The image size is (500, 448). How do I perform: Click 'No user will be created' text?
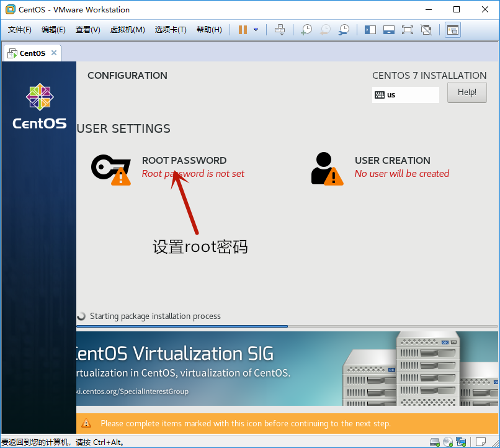pyautogui.click(x=402, y=174)
